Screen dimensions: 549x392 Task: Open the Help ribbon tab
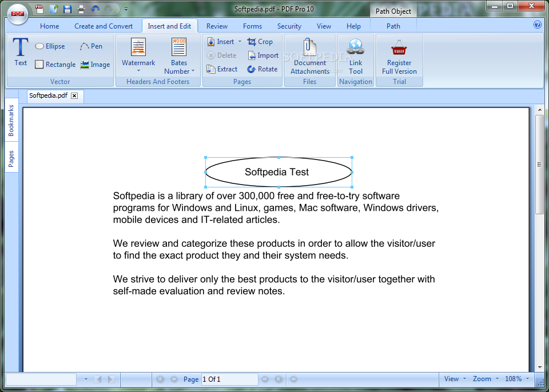tap(353, 26)
